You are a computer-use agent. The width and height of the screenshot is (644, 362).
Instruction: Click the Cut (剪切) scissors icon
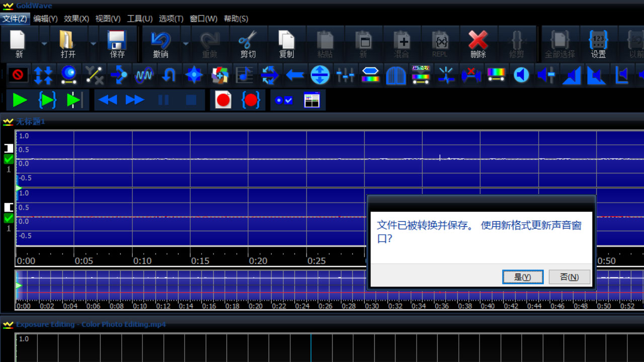pos(248,43)
